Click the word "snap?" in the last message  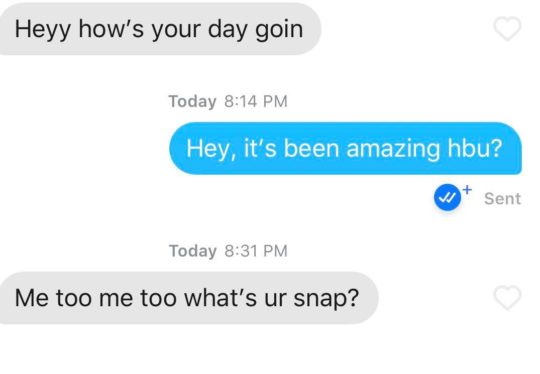[x=326, y=299]
